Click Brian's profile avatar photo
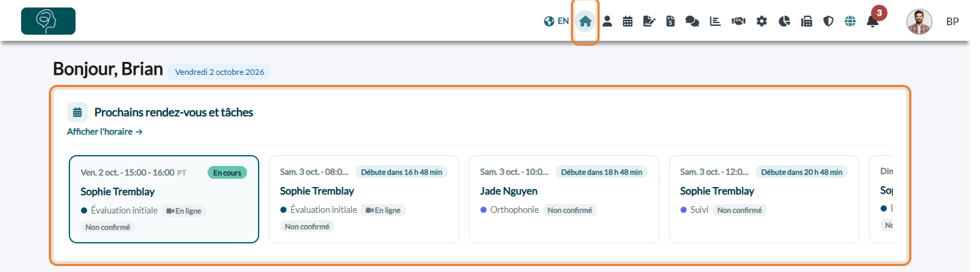Image resolution: width=980 pixels, height=272 pixels. [x=919, y=22]
